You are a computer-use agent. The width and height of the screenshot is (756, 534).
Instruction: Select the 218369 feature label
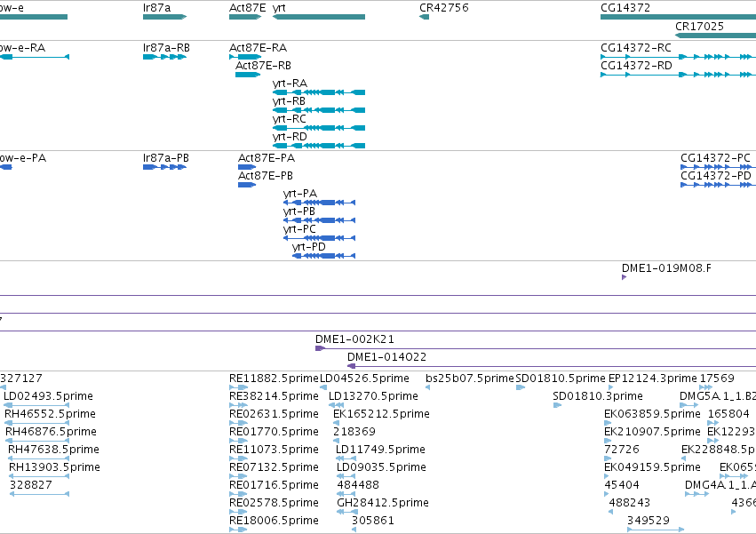(354, 432)
